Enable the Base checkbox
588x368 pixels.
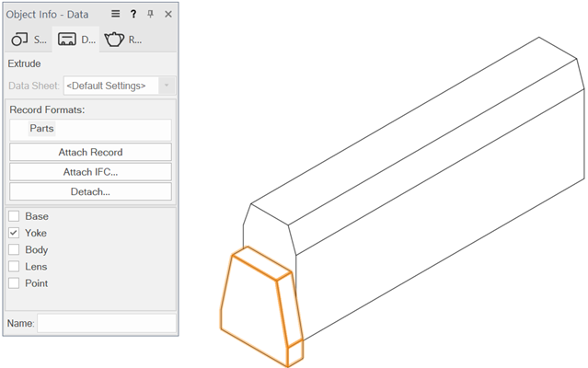pos(14,216)
